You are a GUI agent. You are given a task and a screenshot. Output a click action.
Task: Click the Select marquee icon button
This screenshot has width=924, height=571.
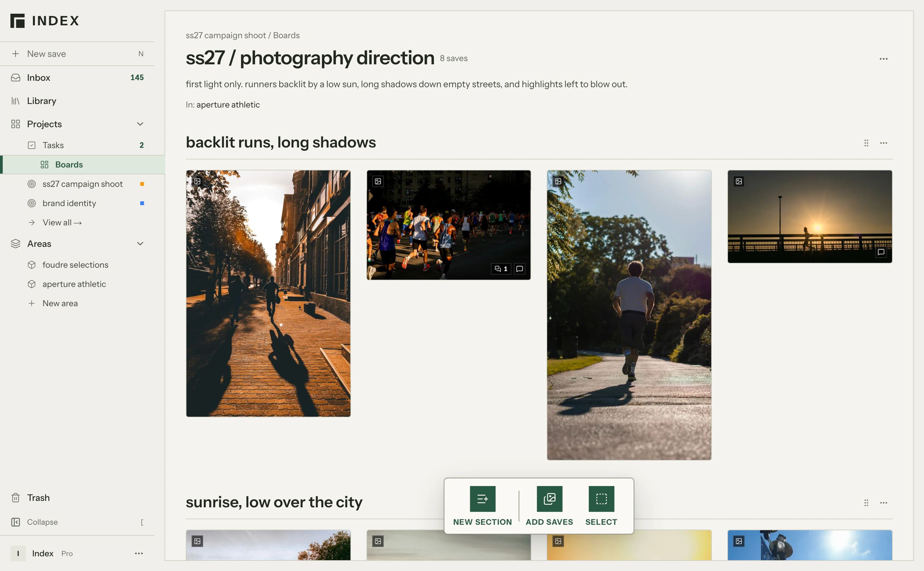601,499
